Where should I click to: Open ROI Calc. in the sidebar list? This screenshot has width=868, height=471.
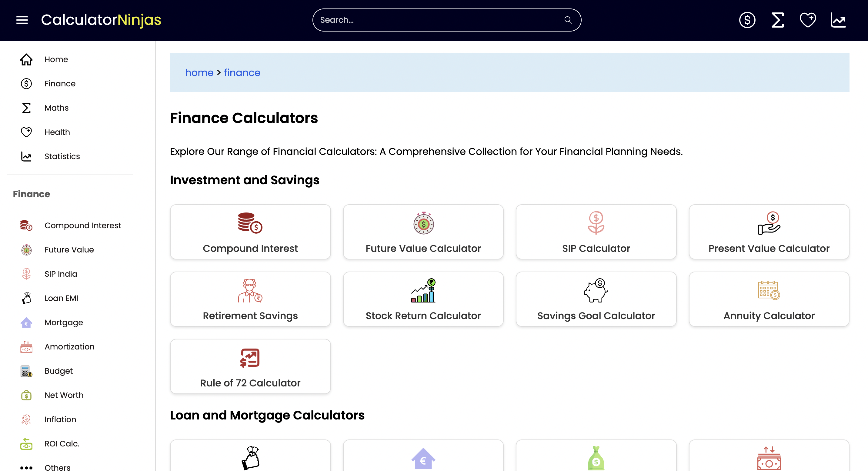pos(62,444)
